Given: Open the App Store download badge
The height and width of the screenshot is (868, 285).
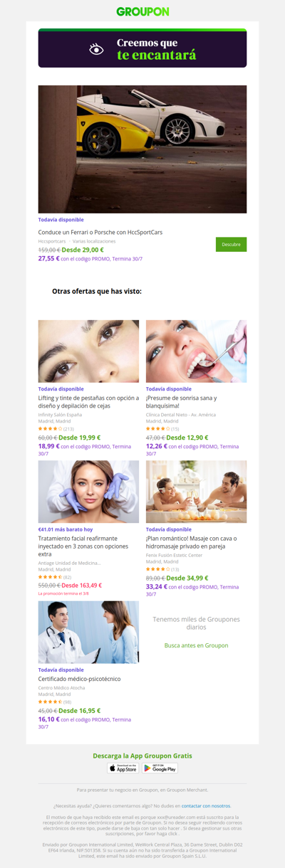Looking at the screenshot, I should (x=123, y=768).
